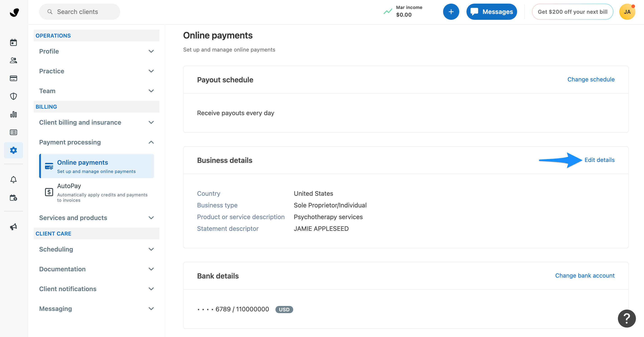Select Online payments menu item
The width and height of the screenshot is (644, 337).
tap(97, 166)
